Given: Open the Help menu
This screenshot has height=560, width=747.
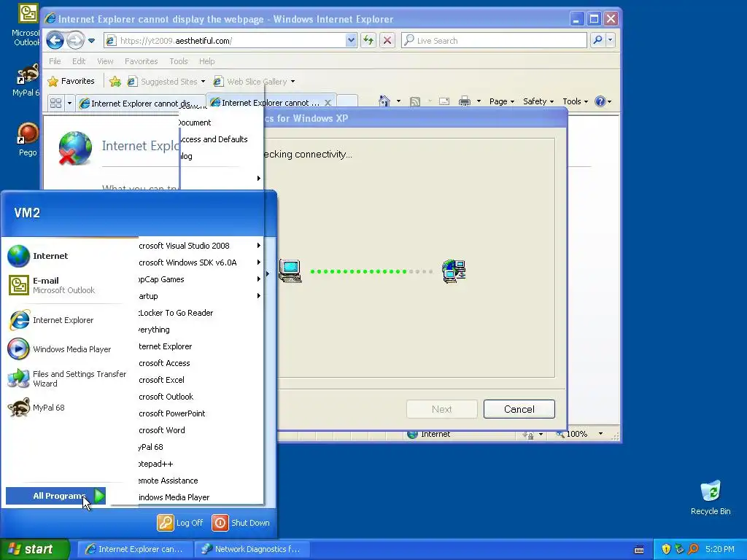Looking at the screenshot, I should click(206, 61).
